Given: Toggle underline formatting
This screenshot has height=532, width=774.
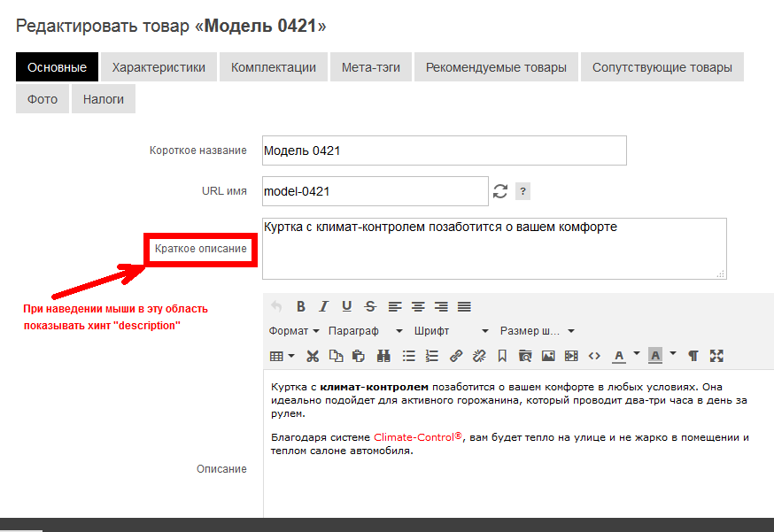Looking at the screenshot, I should (347, 306).
